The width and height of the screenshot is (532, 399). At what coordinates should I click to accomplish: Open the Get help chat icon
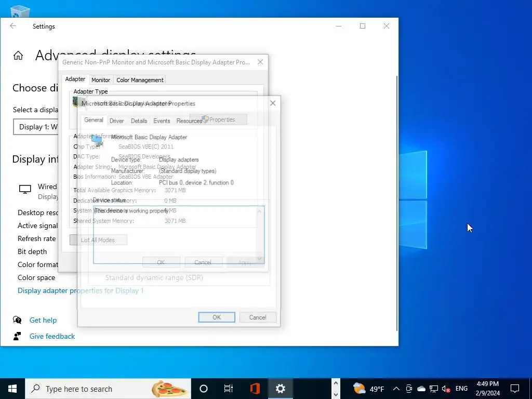[17, 320]
